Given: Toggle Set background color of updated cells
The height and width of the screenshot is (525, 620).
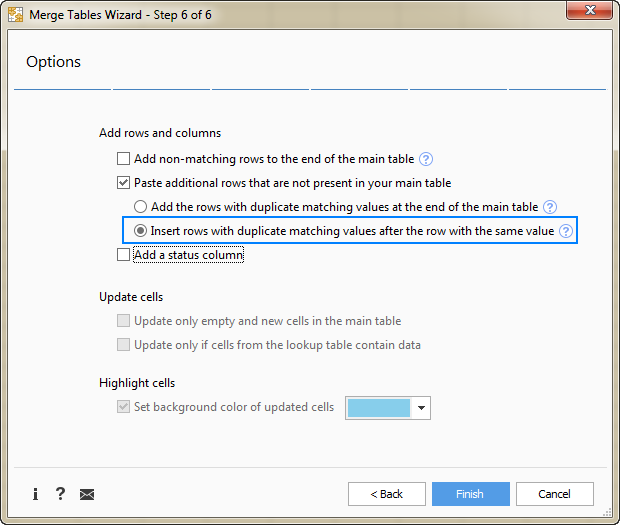Looking at the screenshot, I should (x=124, y=408).
